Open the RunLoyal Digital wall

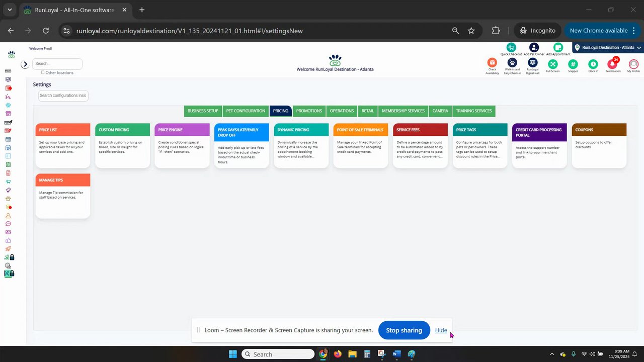coord(532,63)
